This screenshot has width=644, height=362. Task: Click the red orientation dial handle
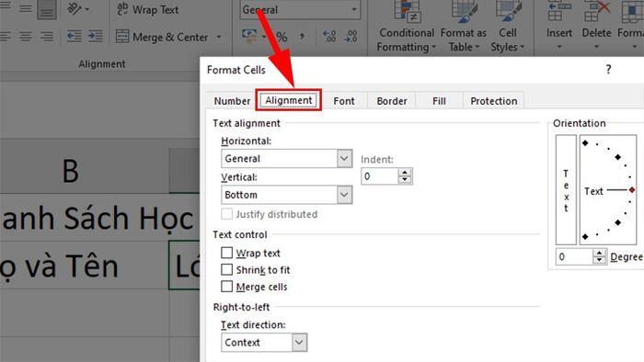coord(632,190)
